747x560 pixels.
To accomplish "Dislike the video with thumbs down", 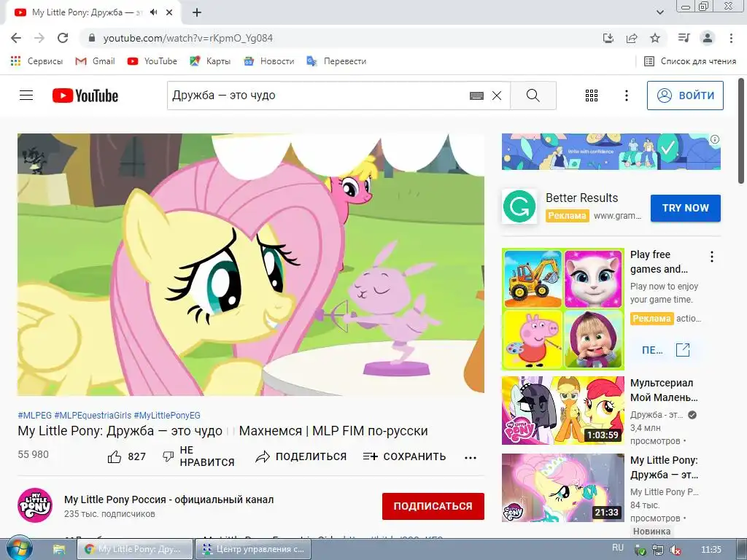I will [x=169, y=456].
